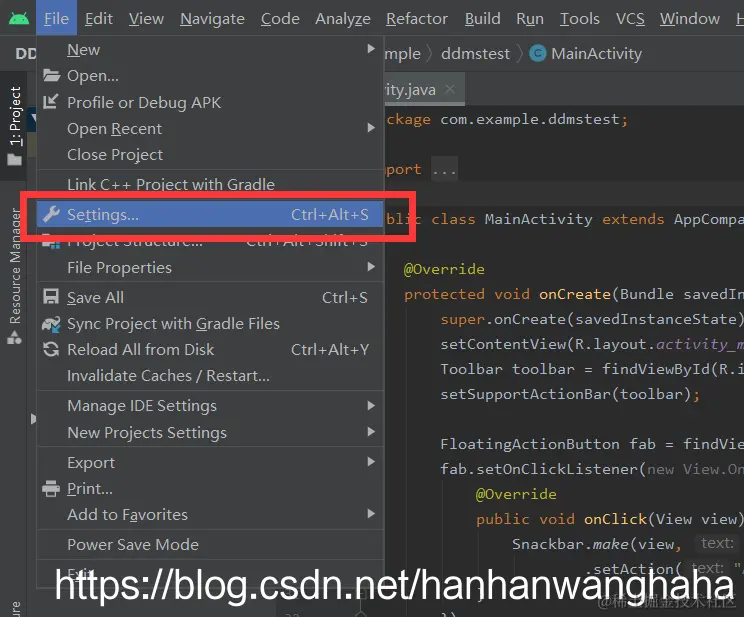The height and width of the screenshot is (617, 744).
Task: Open the View menu
Action: pyautogui.click(x=146, y=19)
